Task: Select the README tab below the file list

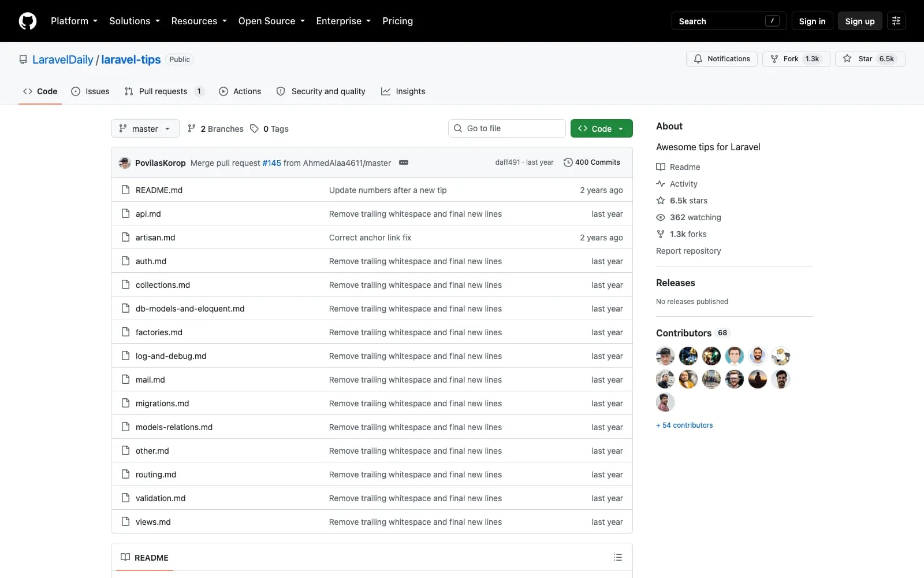Action: [144, 557]
